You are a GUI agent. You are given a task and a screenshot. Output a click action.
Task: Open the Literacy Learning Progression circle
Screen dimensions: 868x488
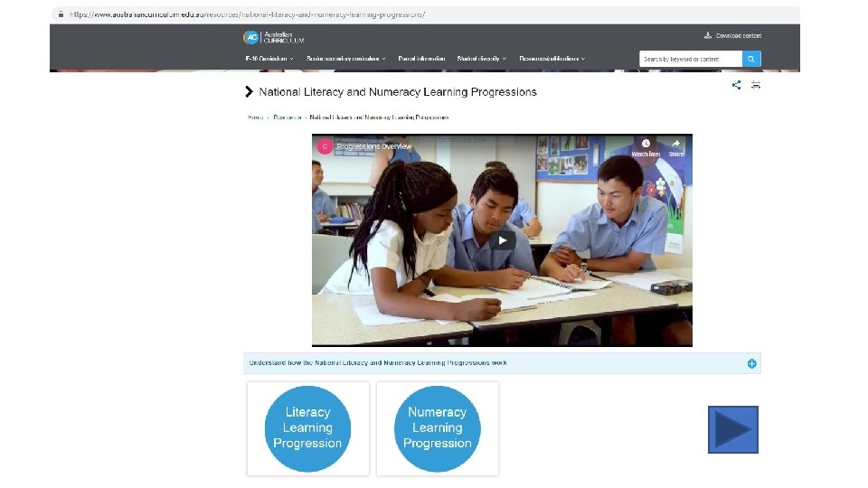307,428
